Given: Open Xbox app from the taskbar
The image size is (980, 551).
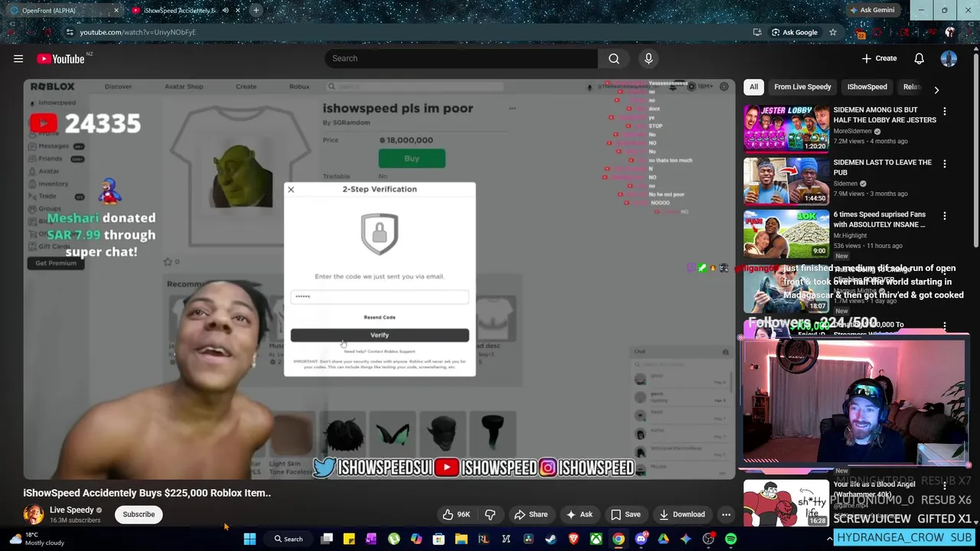Looking at the screenshot, I should (x=596, y=540).
